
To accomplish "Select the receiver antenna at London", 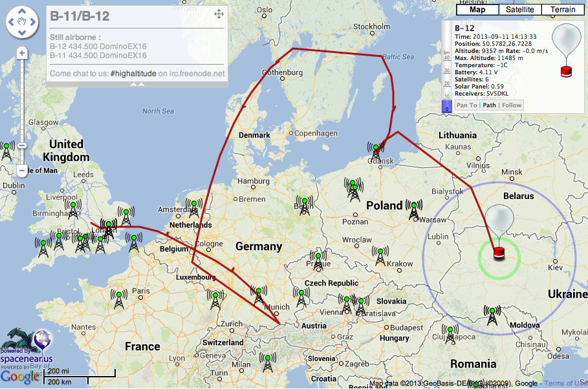I will (x=109, y=229).
